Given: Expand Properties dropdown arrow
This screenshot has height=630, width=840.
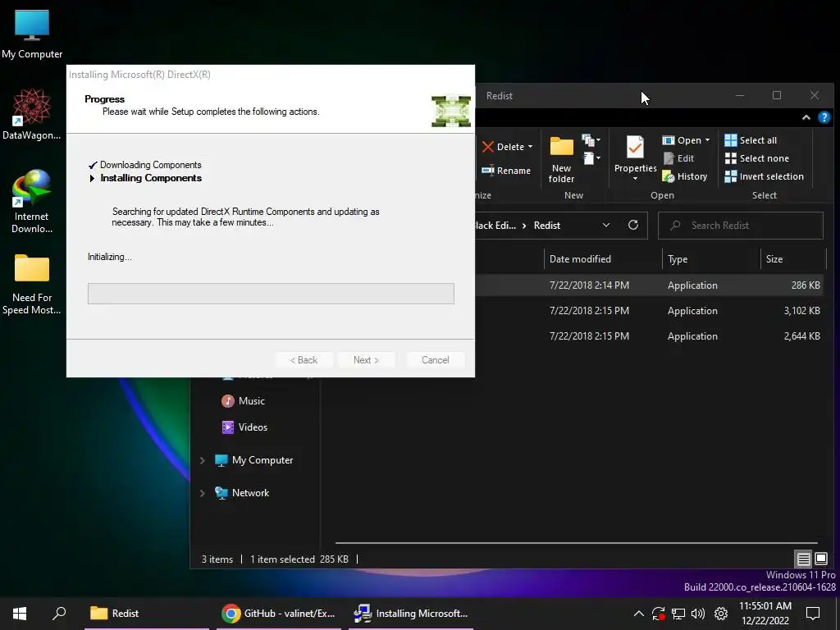Looking at the screenshot, I should pyautogui.click(x=636, y=179).
